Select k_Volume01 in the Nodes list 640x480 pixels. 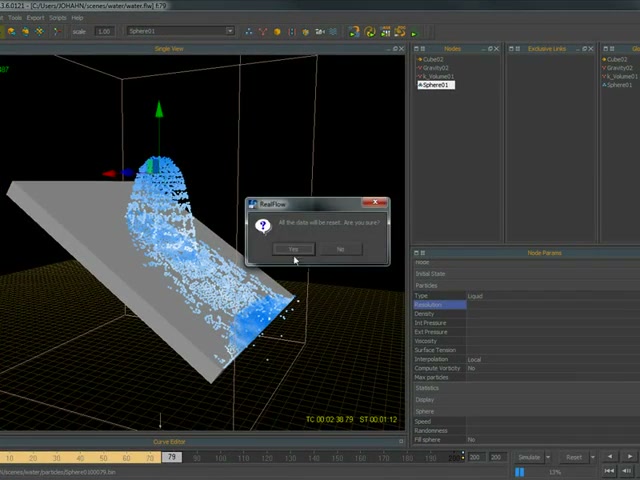click(x=438, y=76)
